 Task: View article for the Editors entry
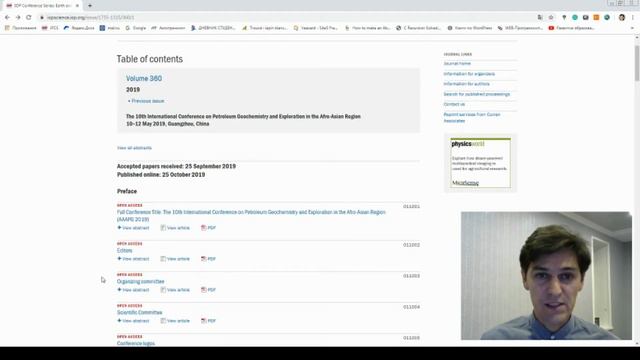coord(175,259)
